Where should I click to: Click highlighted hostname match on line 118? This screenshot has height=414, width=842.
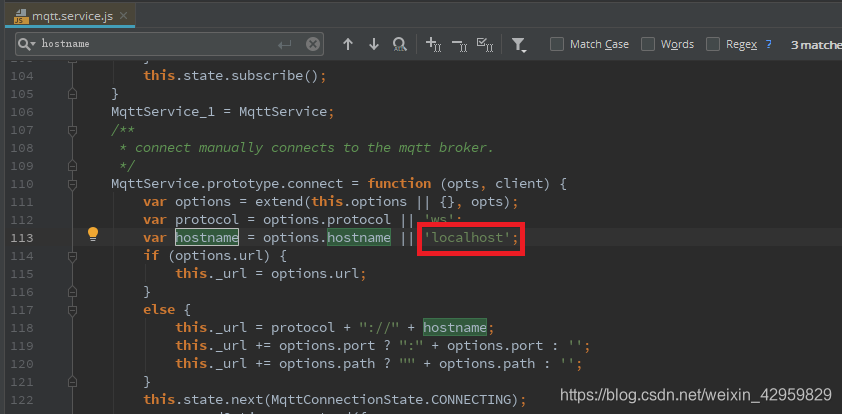(x=454, y=327)
